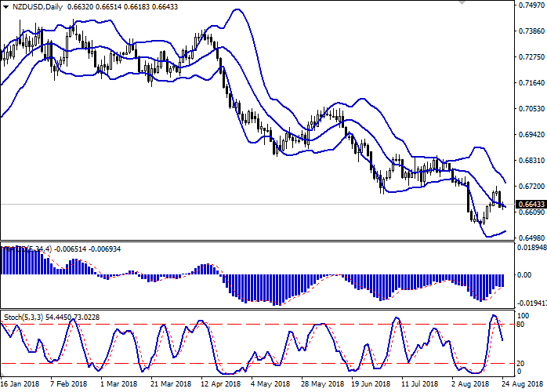Click the current price label 0.66433
The width and height of the screenshot is (547, 392).
[531, 205]
